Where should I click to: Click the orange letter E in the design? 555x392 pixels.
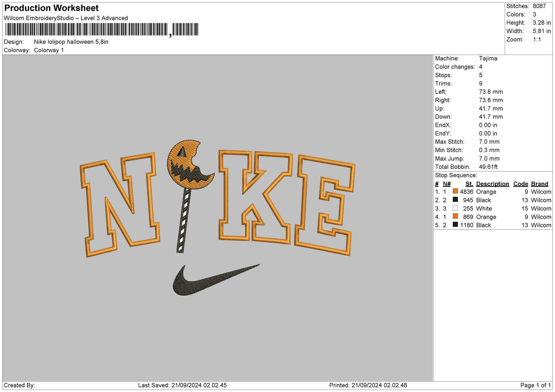[326, 205]
